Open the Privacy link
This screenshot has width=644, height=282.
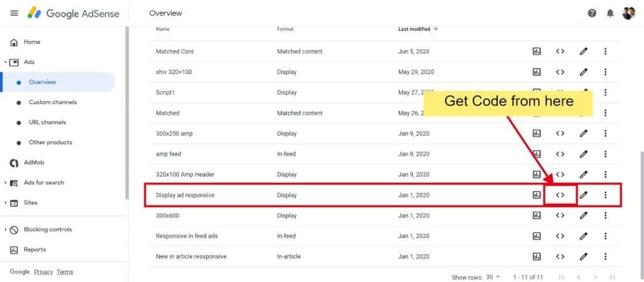click(43, 272)
